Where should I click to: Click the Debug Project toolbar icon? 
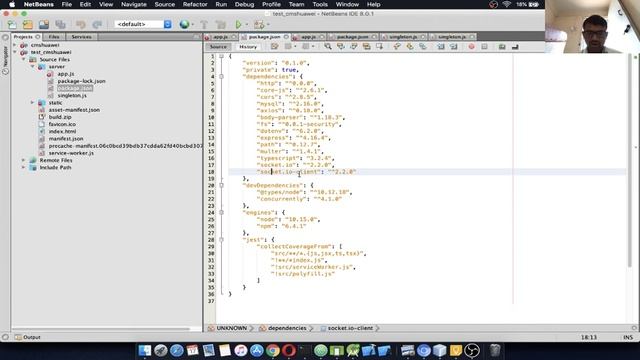click(259, 24)
